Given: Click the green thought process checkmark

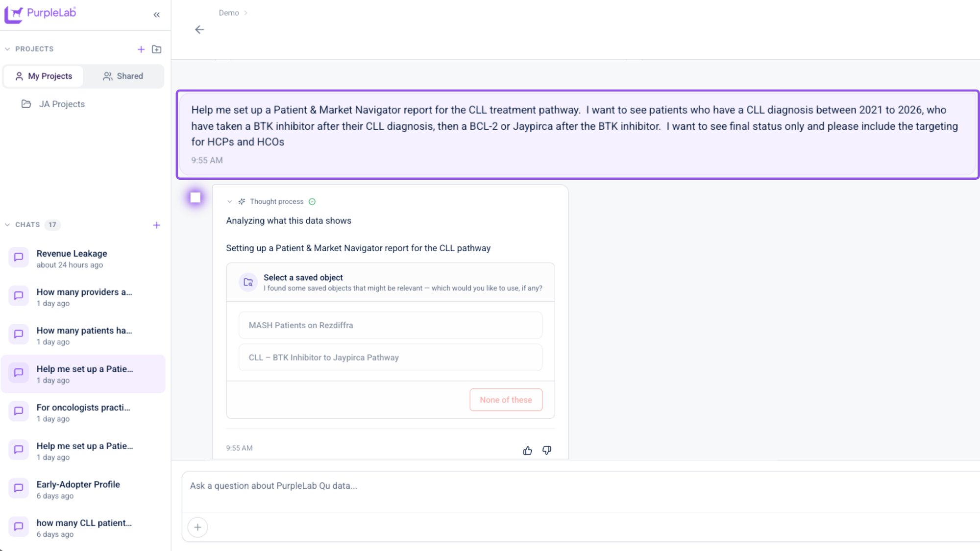Looking at the screenshot, I should pyautogui.click(x=312, y=201).
